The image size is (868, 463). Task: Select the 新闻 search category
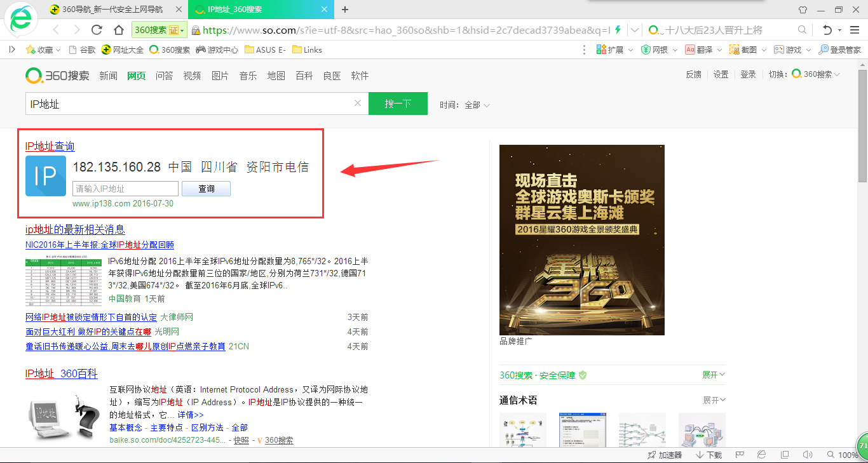[109, 76]
